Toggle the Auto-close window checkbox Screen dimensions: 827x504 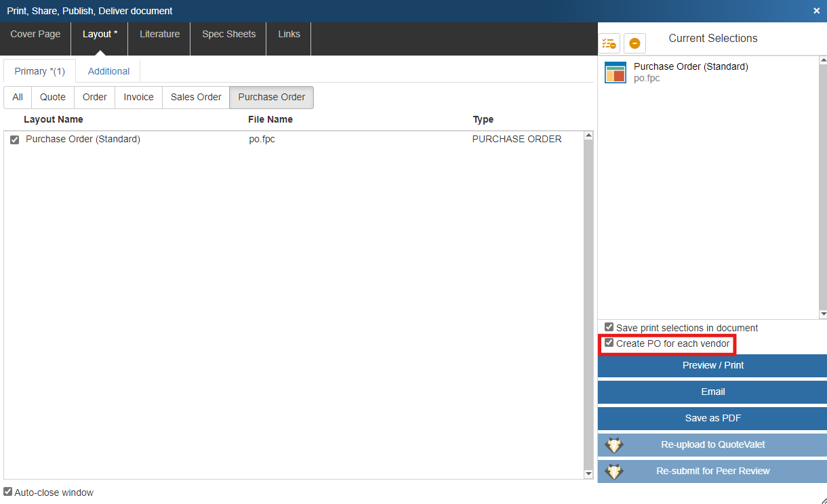(8, 492)
